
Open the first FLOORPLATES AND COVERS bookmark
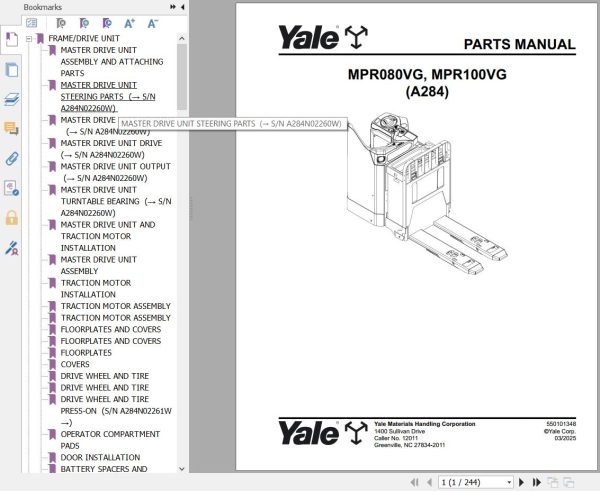[111, 330]
